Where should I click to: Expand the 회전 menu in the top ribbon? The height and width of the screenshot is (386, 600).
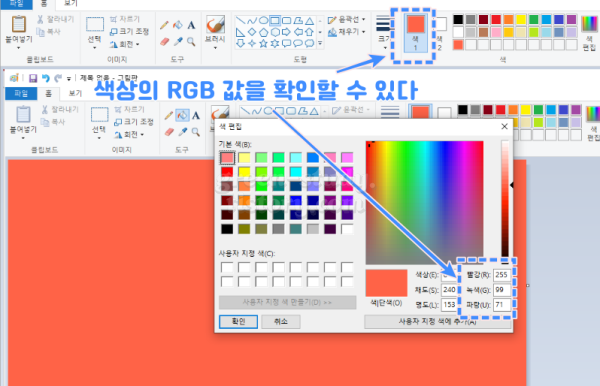tap(138, 44)
